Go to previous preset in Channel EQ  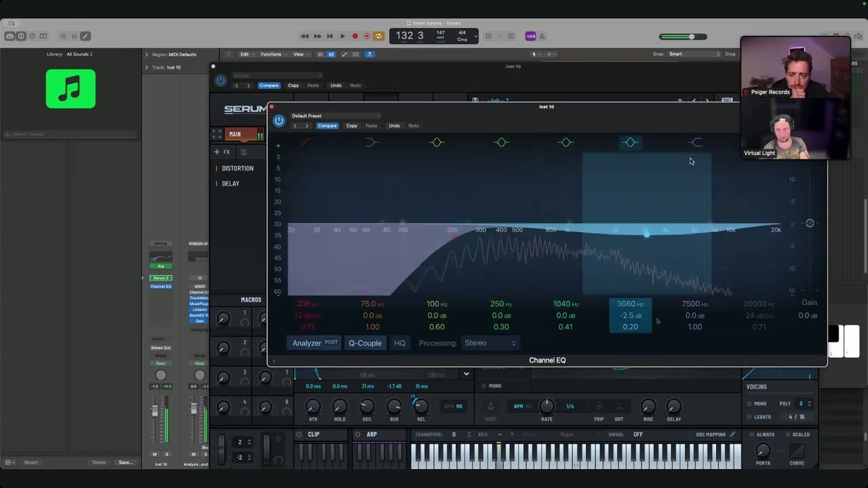(x=295, y=125)
